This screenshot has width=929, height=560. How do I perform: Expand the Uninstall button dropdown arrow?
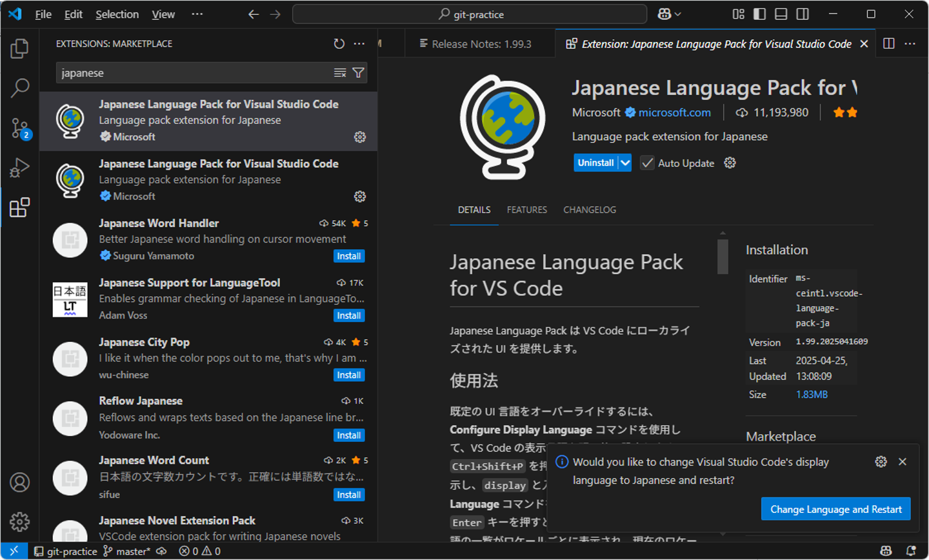coord(625,163)
